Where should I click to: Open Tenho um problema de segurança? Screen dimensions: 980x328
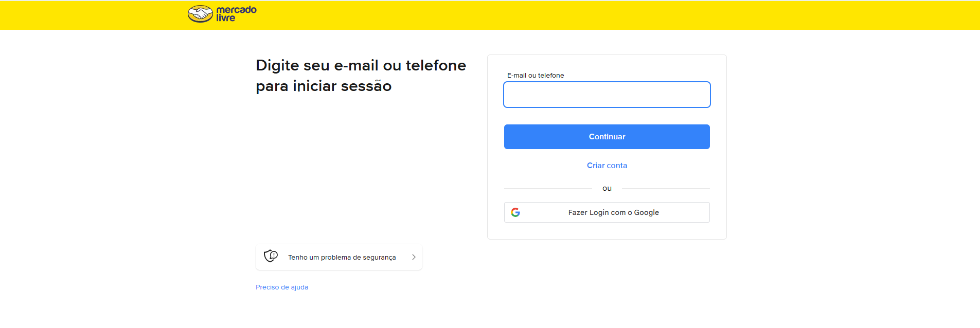click(339, 257)
